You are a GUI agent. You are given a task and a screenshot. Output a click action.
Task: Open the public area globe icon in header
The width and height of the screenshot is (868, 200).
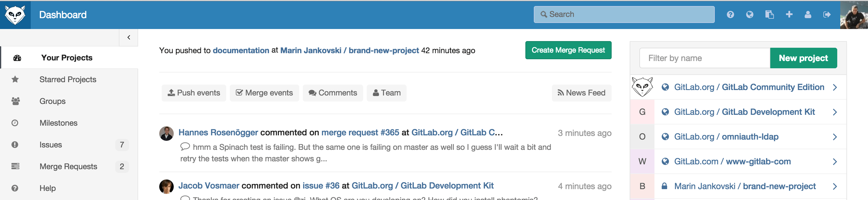(750, 15)
